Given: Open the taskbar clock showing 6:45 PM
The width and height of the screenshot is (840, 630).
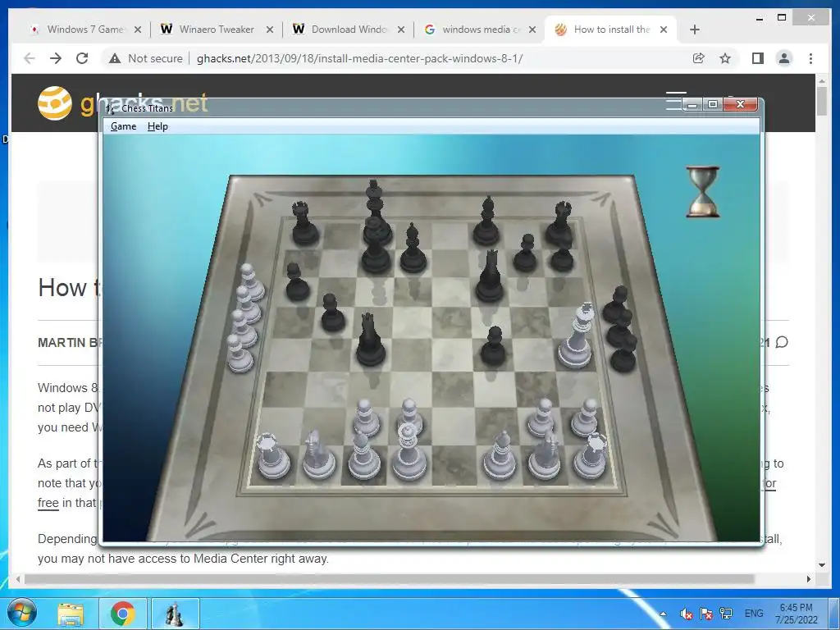Looking at the screenshot, I should pos(796,614).
